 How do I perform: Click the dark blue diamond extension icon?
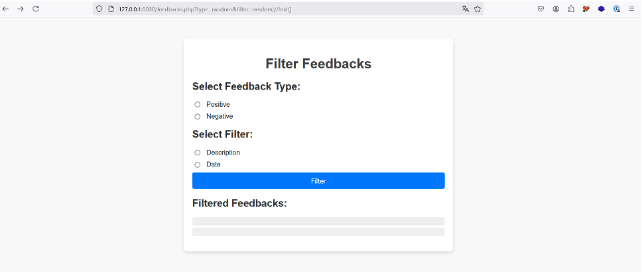coord(601,9)
